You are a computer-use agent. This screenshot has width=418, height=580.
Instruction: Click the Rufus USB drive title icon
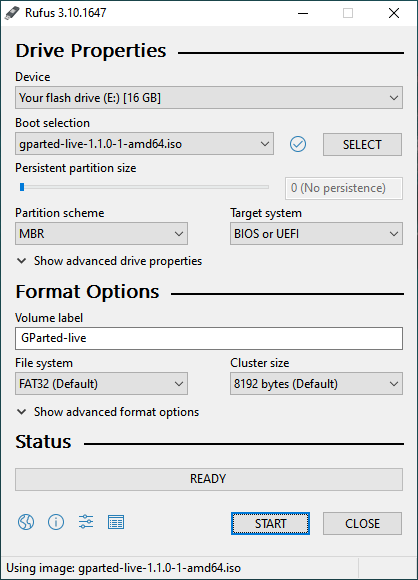pos(12,13)
